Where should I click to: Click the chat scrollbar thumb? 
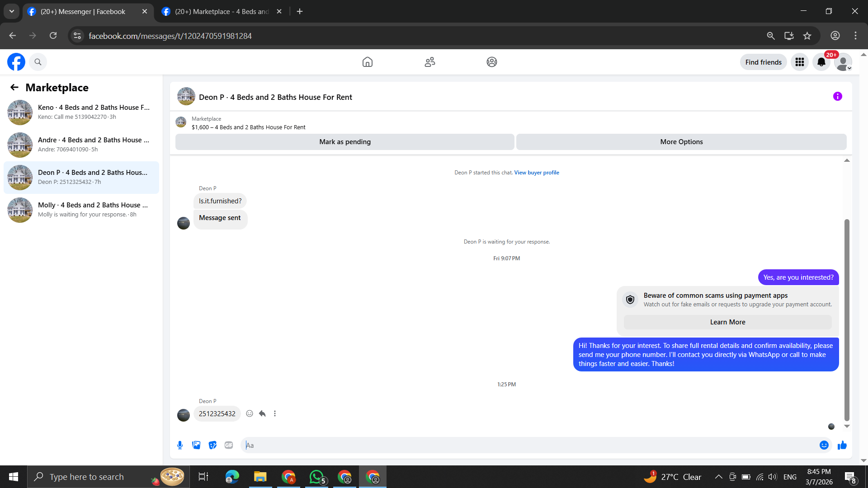pyautogui.click(x=847, y=320)
